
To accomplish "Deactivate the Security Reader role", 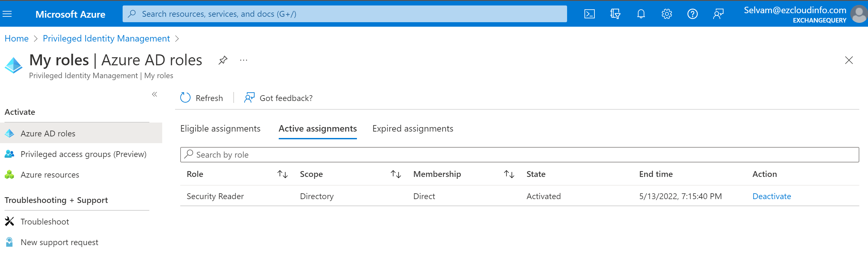I will point(771,197).
